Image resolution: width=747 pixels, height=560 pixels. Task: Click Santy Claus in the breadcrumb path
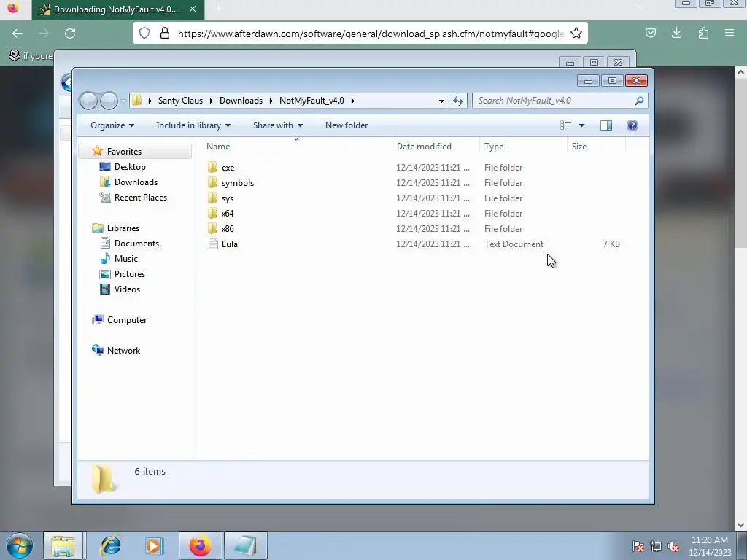(x=180, y=101)
